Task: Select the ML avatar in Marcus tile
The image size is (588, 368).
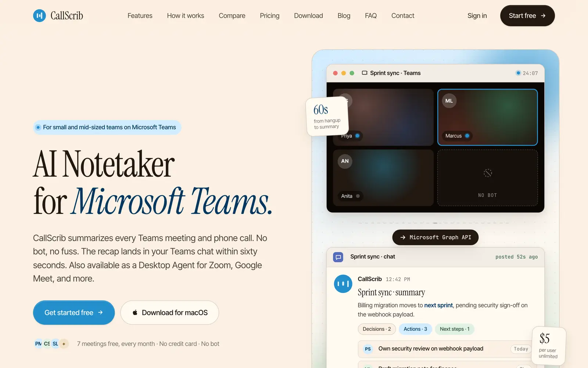Action: [449, 101]
